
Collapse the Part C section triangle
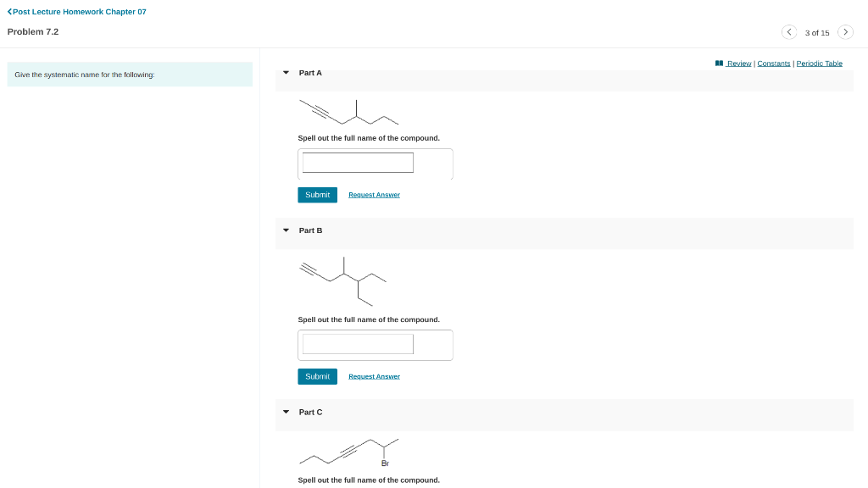pos(286,412)
